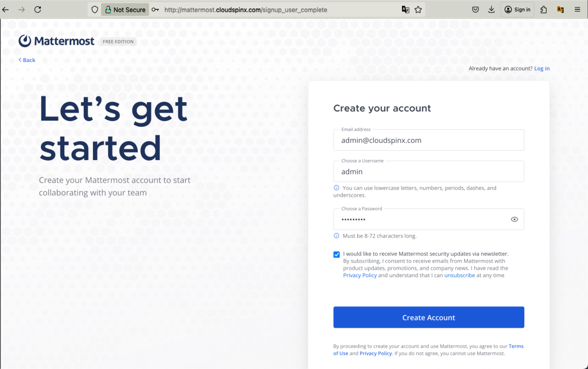This screenshot has height=369, width=588.
Task: Click the unsubscribe link
Action: click(459, 275)
